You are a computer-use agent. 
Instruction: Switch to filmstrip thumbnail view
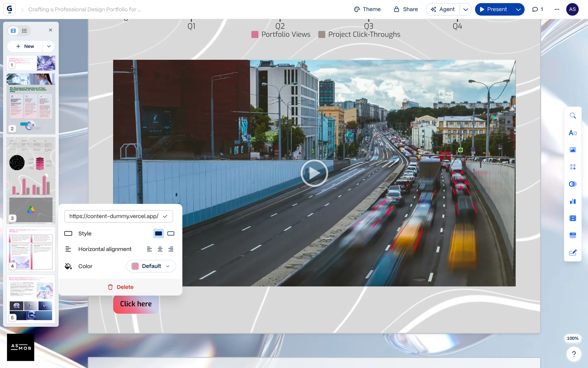click(13, 31)
